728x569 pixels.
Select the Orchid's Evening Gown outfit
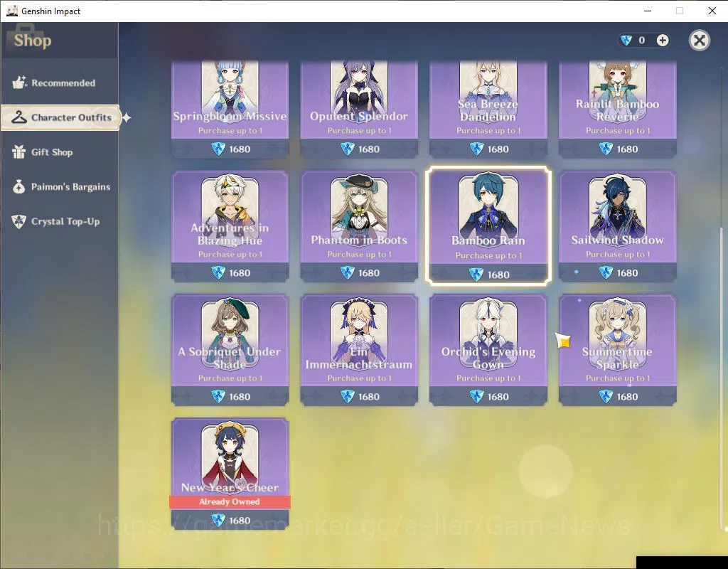(x=488, y=350)
